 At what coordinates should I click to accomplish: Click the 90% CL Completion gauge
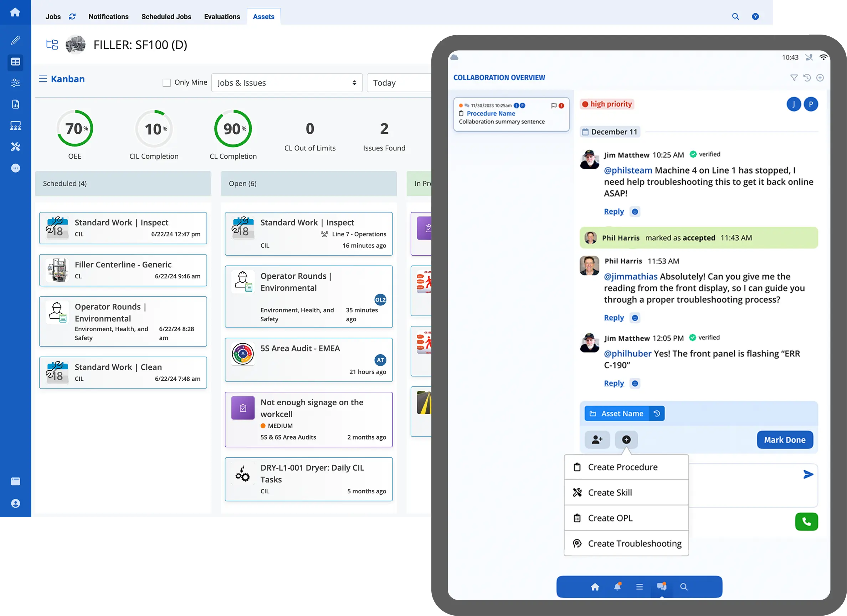233,128
